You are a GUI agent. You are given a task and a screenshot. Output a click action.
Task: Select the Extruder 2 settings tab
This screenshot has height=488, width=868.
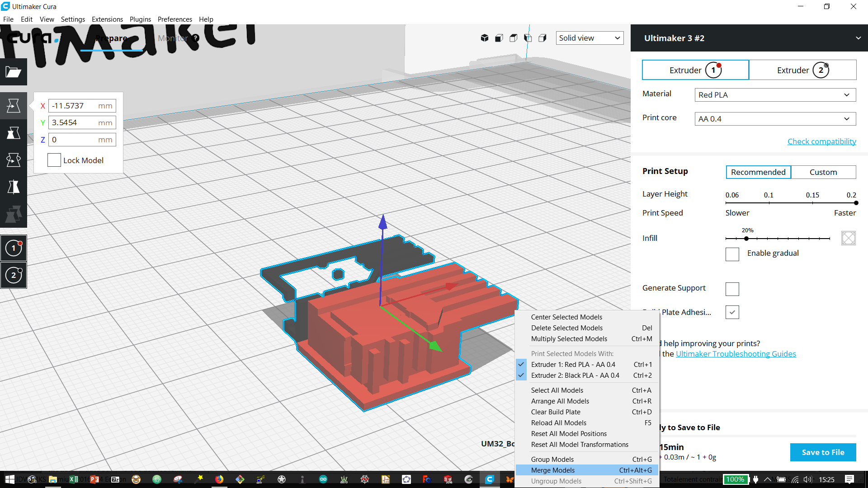click(802, 70)
